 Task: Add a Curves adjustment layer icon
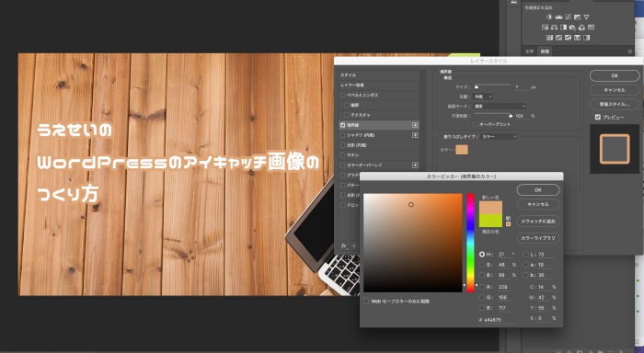tap(568, 17)
